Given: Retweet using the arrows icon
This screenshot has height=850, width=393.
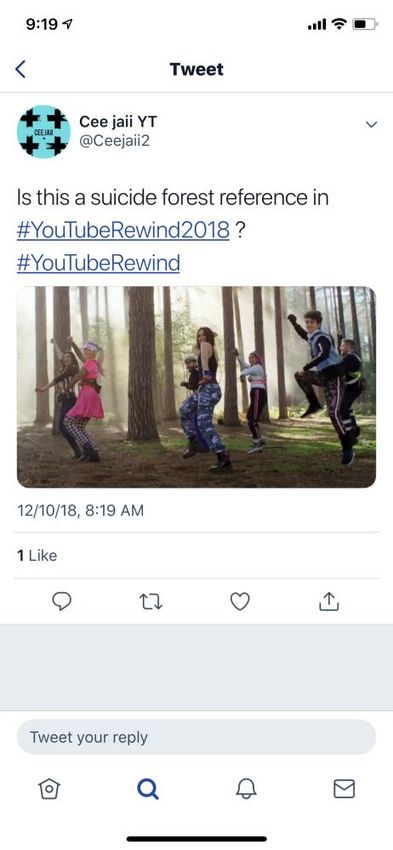Looking at the screenshot, I should tap(149, 601).
